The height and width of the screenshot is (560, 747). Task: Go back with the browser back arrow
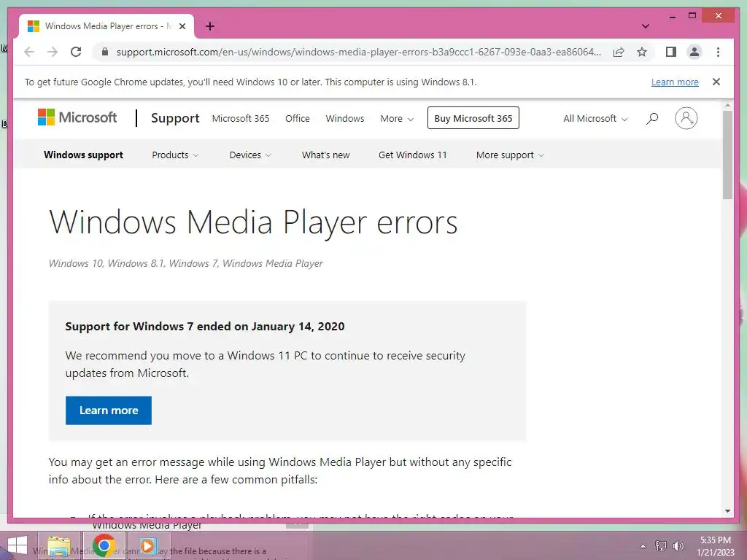[29, 52]
